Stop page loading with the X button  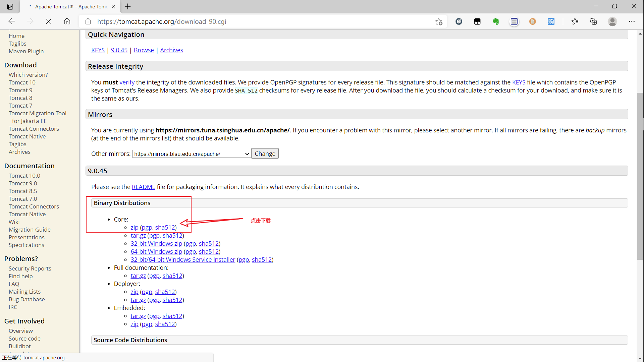pos(49,21)
